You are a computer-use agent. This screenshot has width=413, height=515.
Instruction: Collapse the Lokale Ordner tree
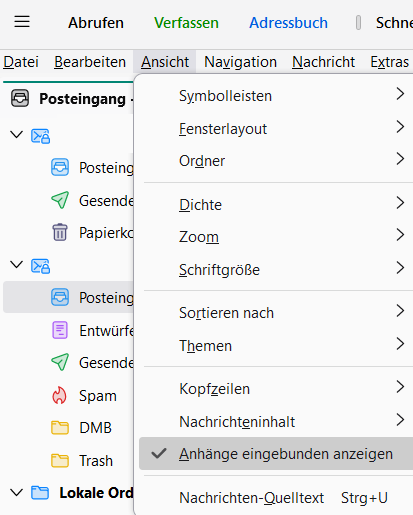pos(17,492)
